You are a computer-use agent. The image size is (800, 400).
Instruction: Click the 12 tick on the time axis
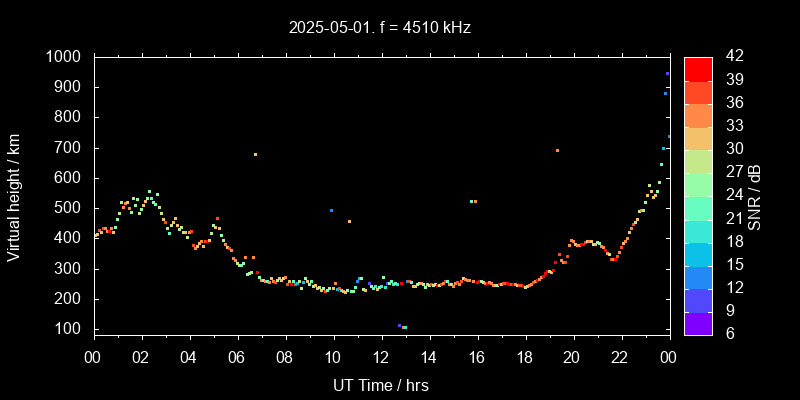(x=381, y=357)
